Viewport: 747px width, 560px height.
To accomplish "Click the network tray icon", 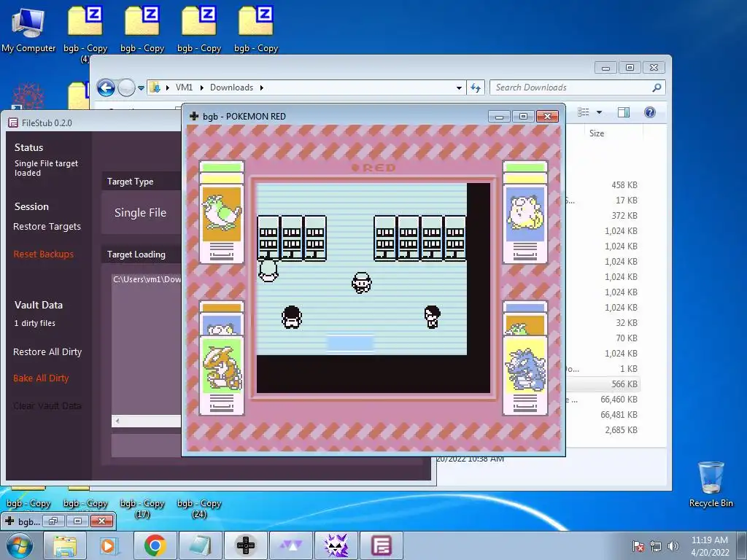I will (656, 546).
